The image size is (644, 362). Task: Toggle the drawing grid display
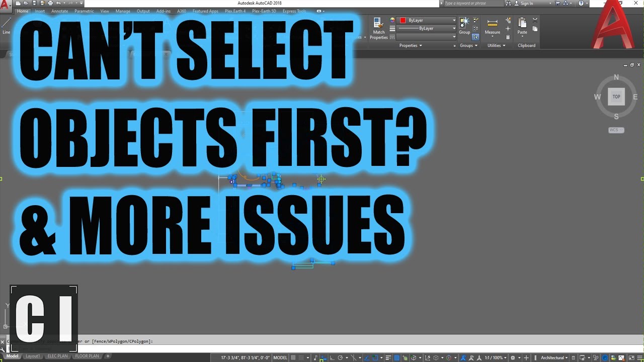(x=293, y=358)
